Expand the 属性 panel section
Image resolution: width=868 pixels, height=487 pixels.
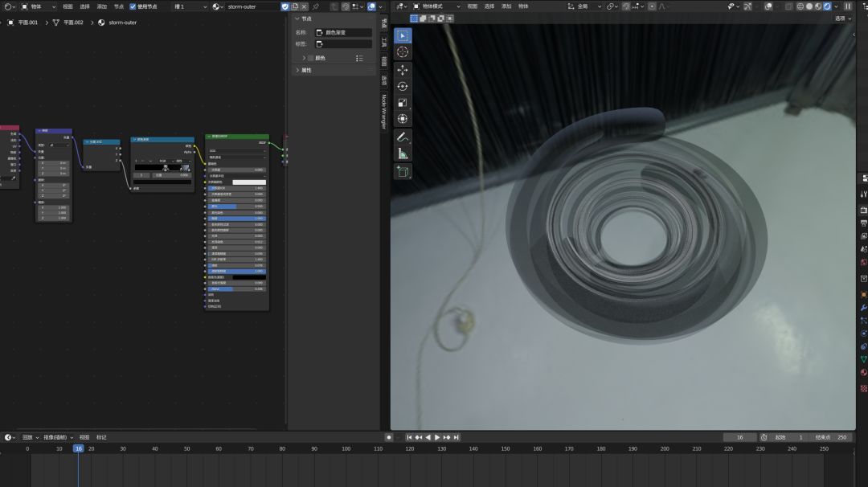pyautogui.click(x=306, y=70)
